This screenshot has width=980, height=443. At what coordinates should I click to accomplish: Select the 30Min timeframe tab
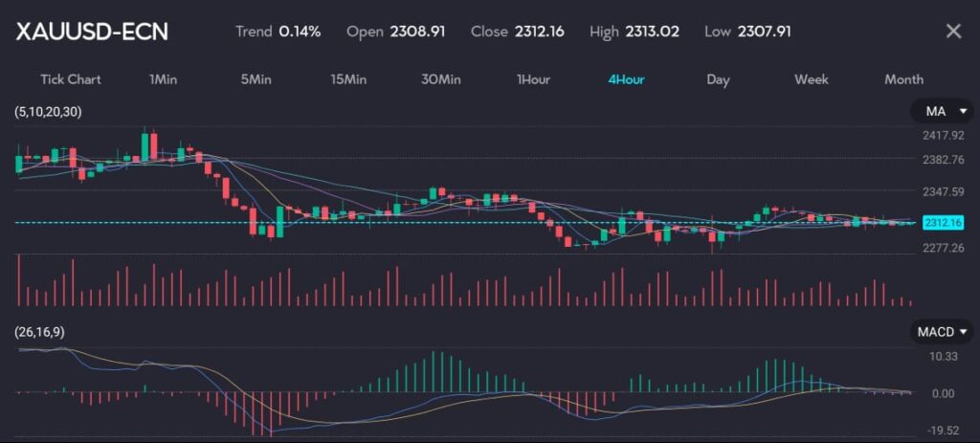(440, 79)
